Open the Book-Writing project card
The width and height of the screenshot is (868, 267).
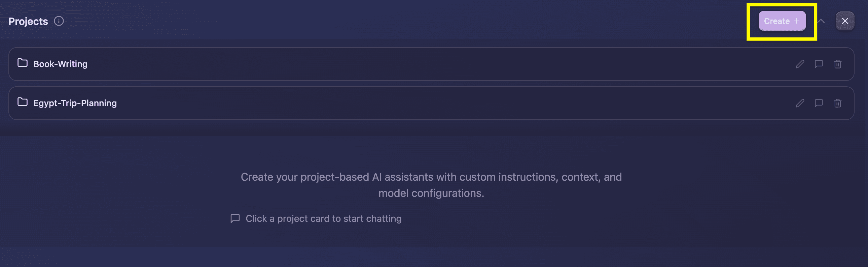tap(431, 64)
